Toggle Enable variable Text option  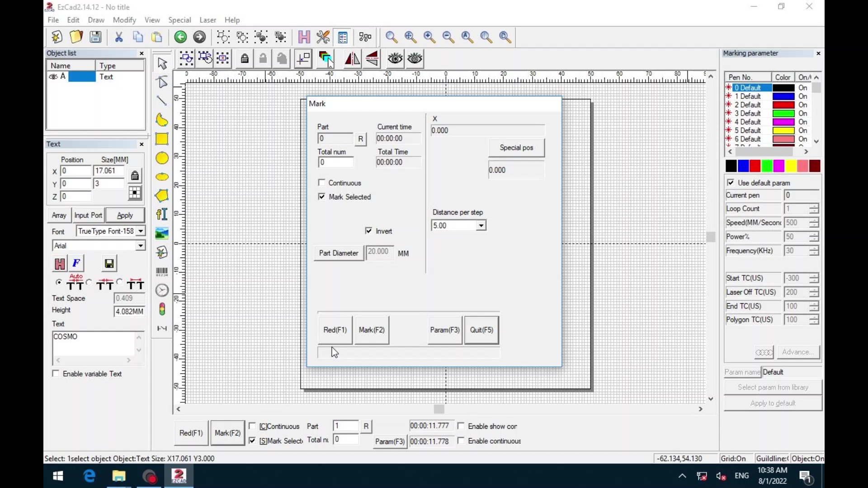click(x=56, y=374)
